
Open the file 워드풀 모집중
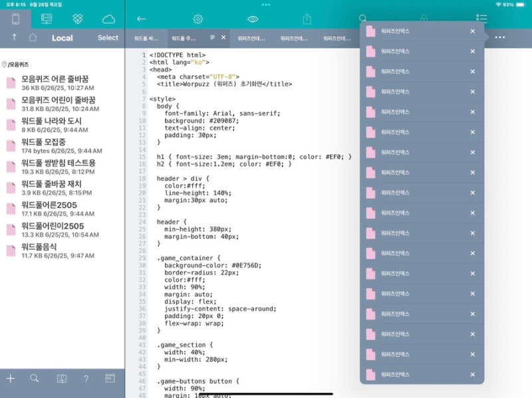tap(63, 146)
